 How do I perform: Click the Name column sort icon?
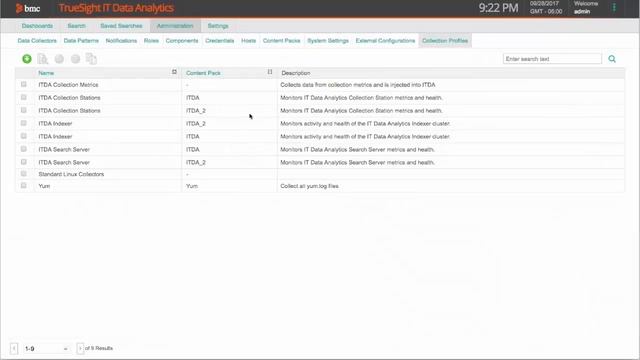[x=174, y=72]
